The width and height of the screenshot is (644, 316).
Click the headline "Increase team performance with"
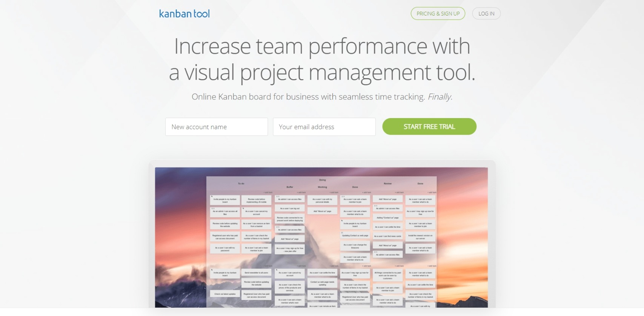[322, 46]
